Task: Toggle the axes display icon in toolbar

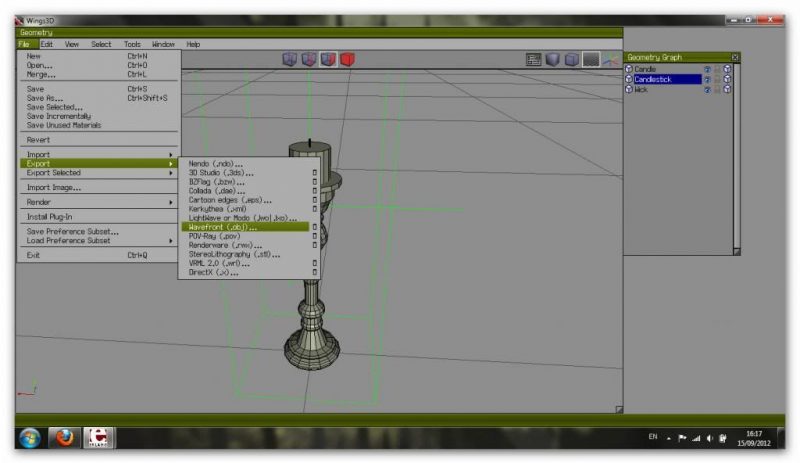Action: [608, 60]
